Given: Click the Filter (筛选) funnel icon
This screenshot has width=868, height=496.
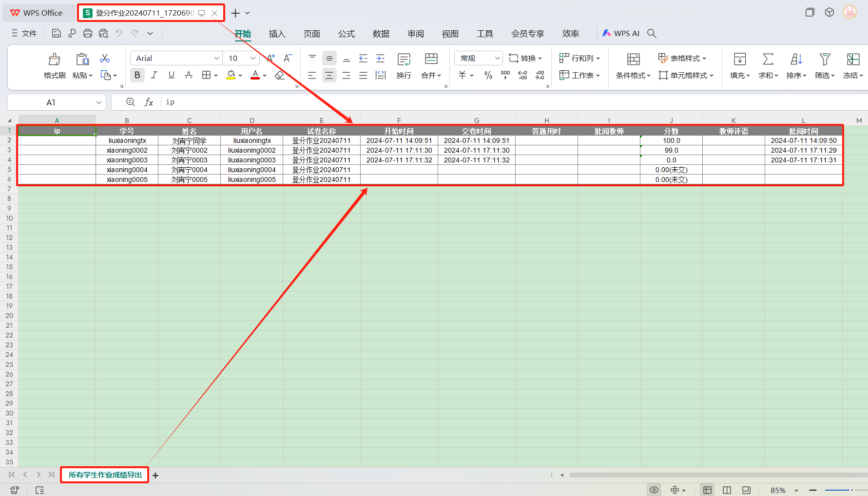Looking at the screenshot, I should tap(825, 60).
